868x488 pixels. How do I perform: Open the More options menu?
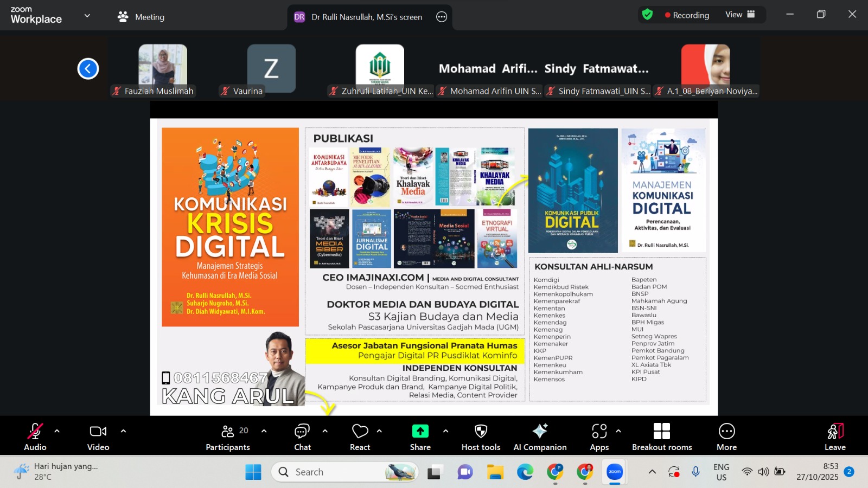[x=726, y=436]
